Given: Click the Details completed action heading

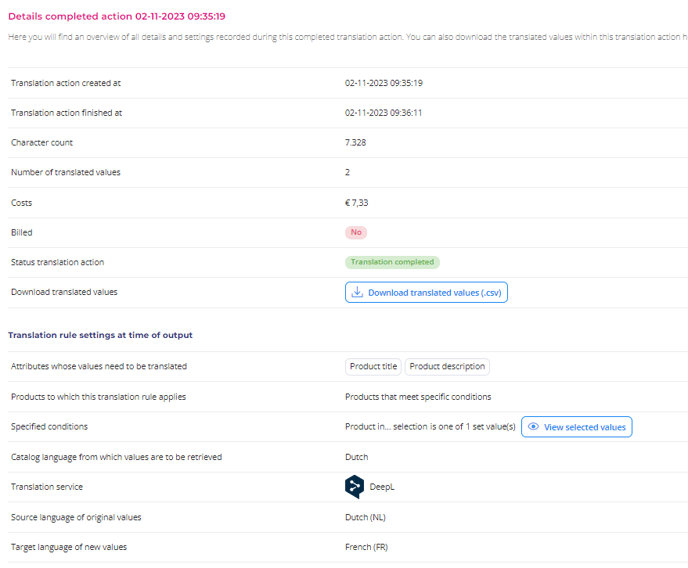Looking at the screenshot, I should point(117,16).
